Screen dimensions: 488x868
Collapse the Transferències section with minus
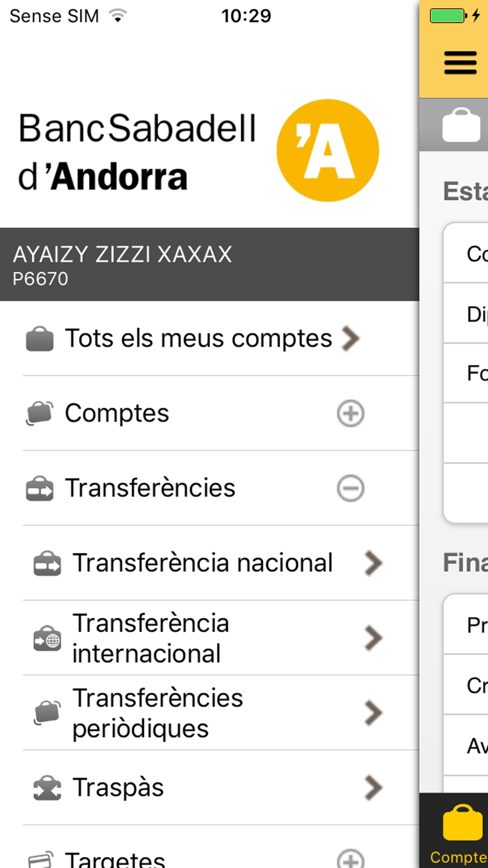350,488
